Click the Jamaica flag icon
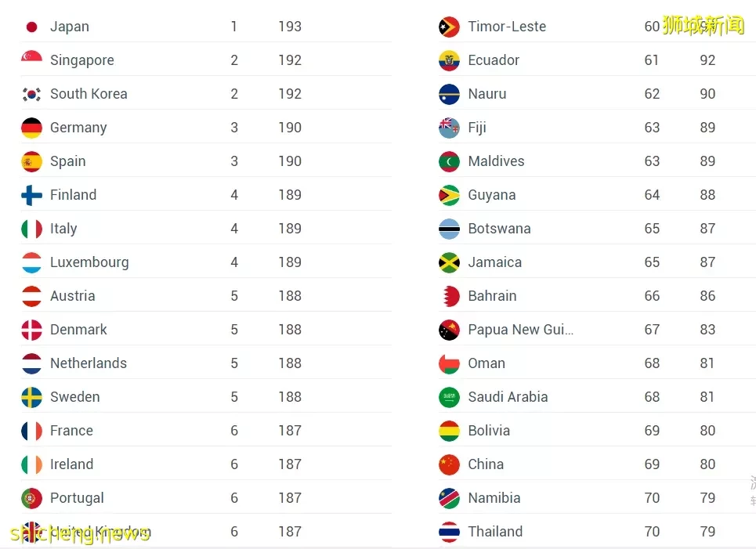The height and width of the screenshot is (549, 756). pyautogui.click(x=450, y=262)
